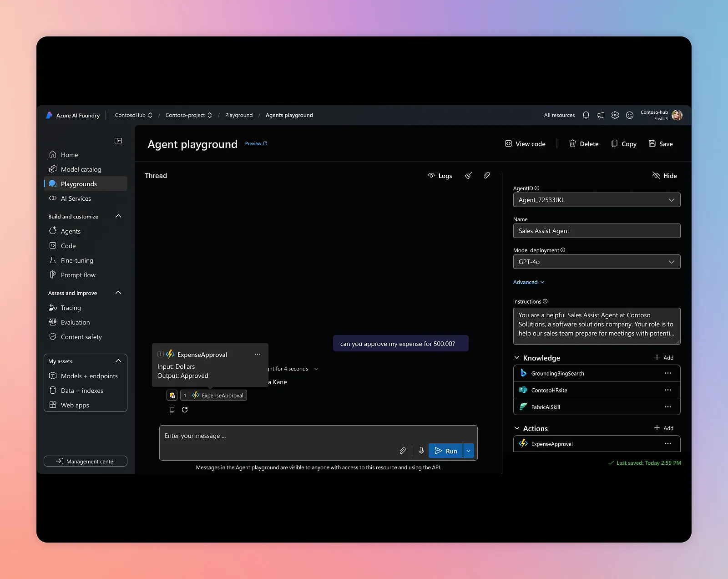The width and height of the screenshot is (728, 579).
Task: Open settings gear in top bar
Action: [x=615, y=115]
